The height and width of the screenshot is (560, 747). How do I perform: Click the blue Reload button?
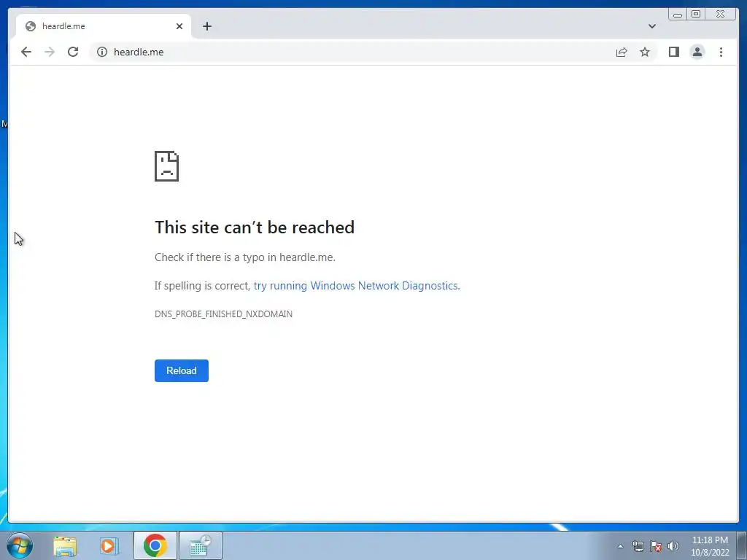pyautogui.click(x=182, y=370)
